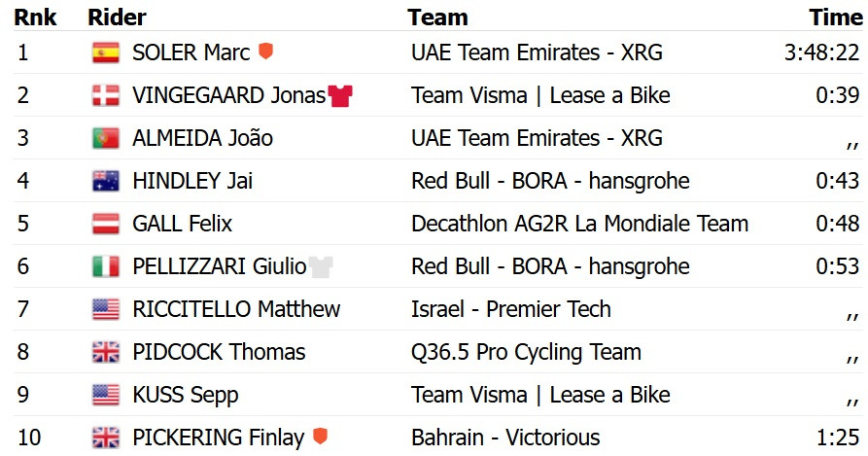Sort by the Time column header
This screenshot has width=868, height=456.
coord(836,18)
